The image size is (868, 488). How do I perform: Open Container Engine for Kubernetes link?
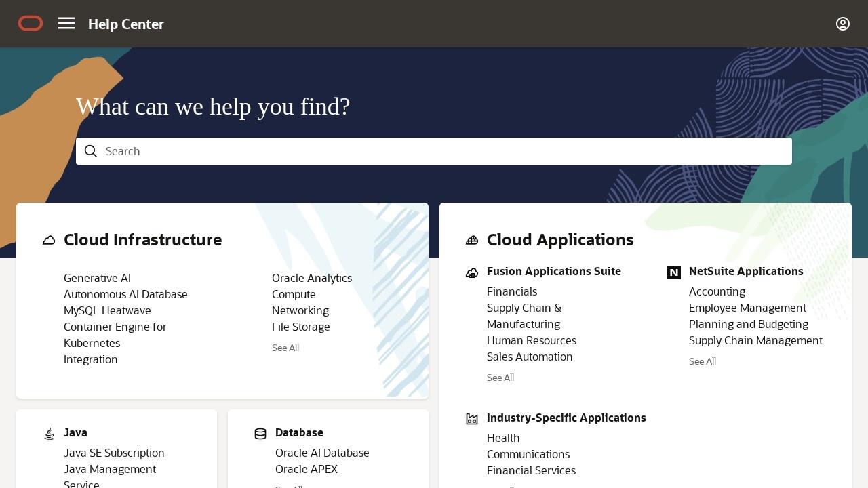click(115, 335)
